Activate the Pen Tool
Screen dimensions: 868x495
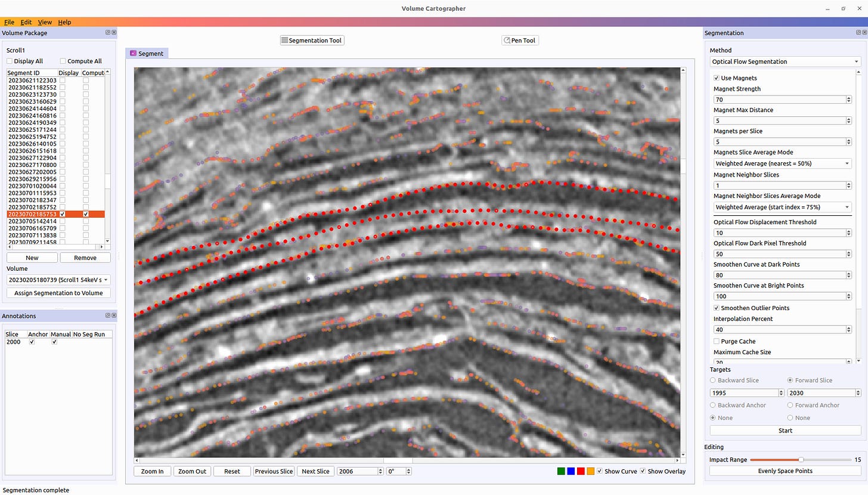[x=520, y=41]
